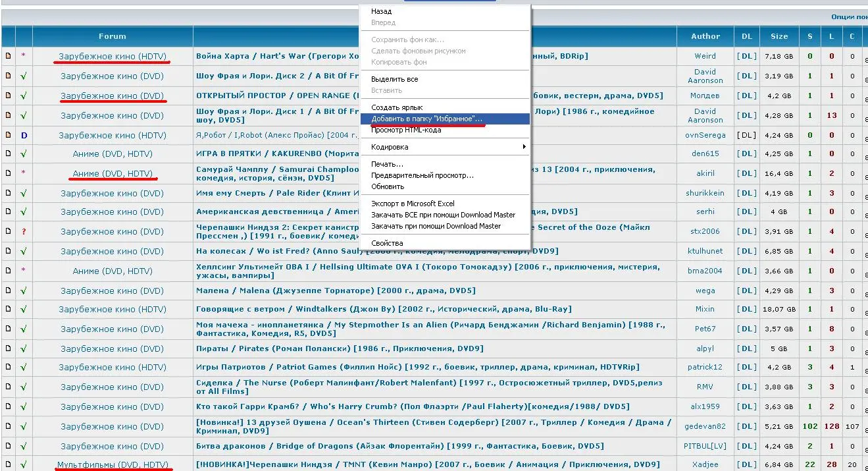Click the blue D status icon for Я,Робот

(x=24, y=135)
